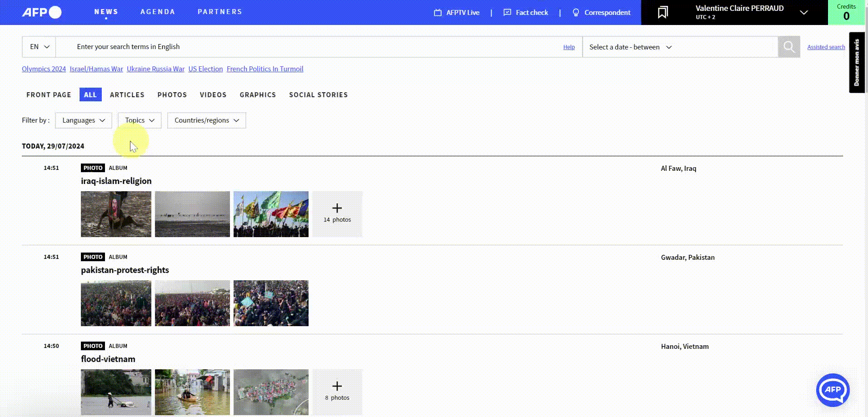Expand the Topics filter dropdown
Viewport: 868px width, 417px height.
(x=140, y=120)
